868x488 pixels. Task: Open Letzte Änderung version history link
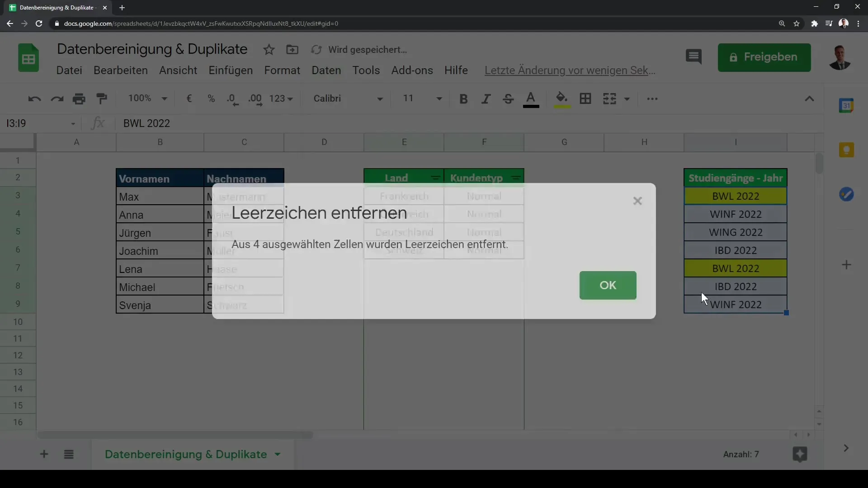570,70
